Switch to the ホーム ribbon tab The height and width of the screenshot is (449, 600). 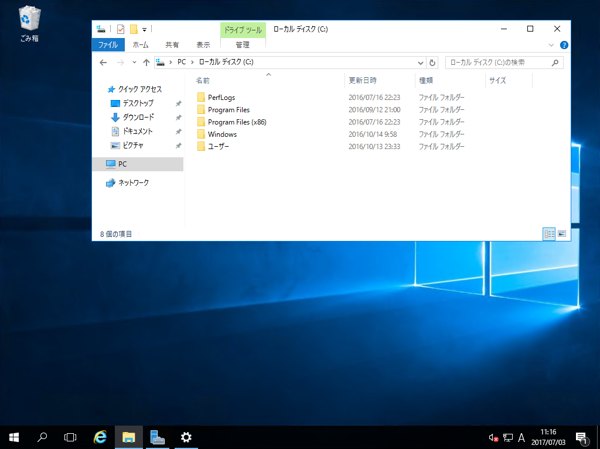(140, 45)
